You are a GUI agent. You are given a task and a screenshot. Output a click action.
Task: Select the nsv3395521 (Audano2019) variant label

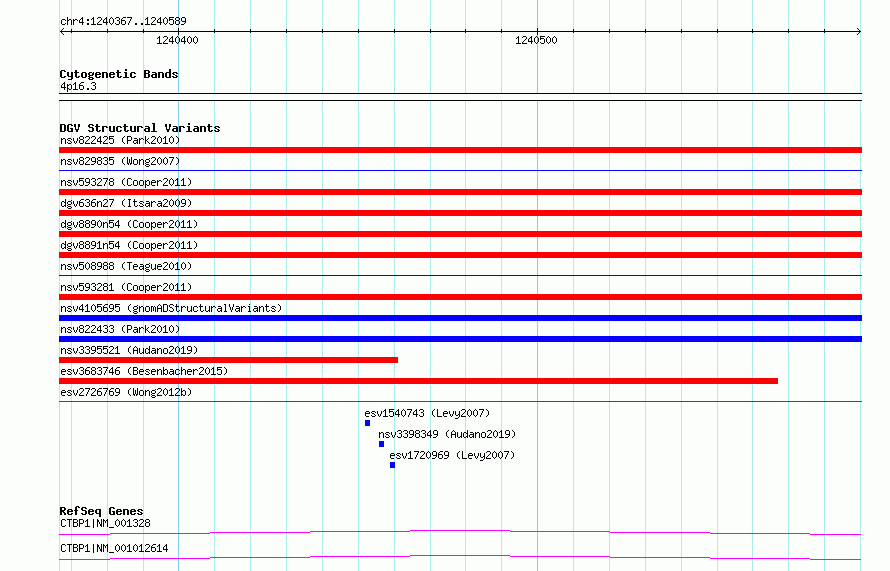pos(129,350)
